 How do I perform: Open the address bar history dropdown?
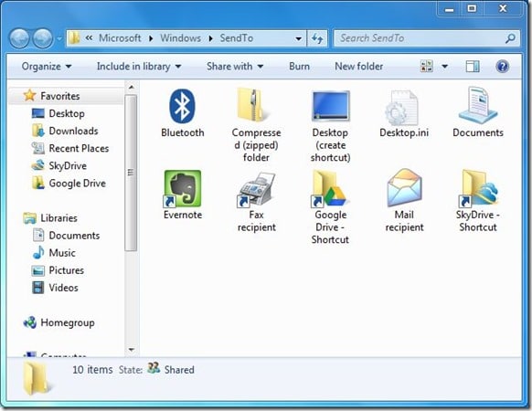pos(298,38)
